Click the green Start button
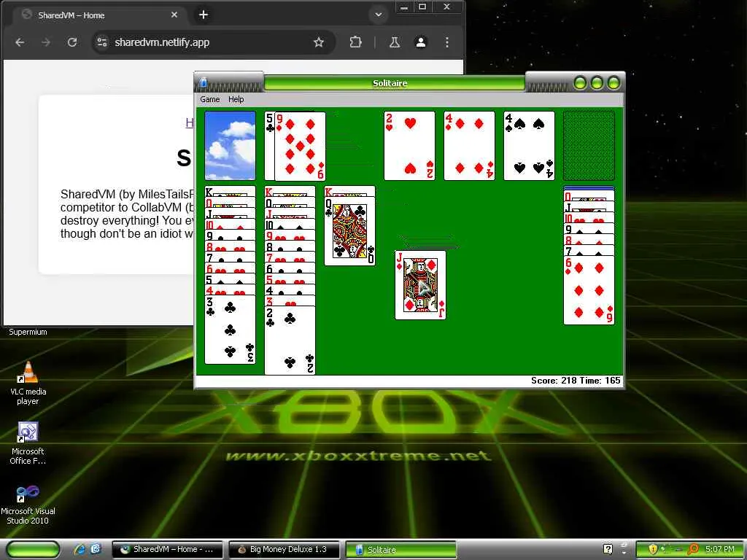Viewport: 747px width, 560px height. tap(33, 550)
